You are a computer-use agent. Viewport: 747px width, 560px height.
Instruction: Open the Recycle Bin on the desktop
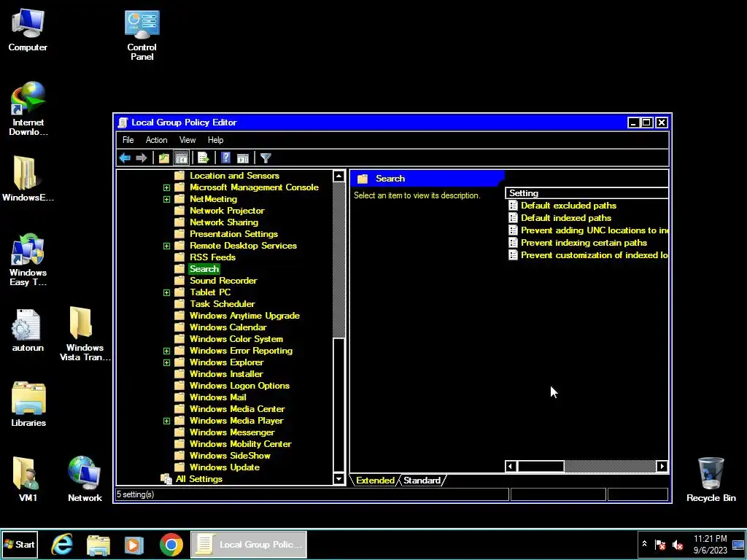tap(711, 479)
